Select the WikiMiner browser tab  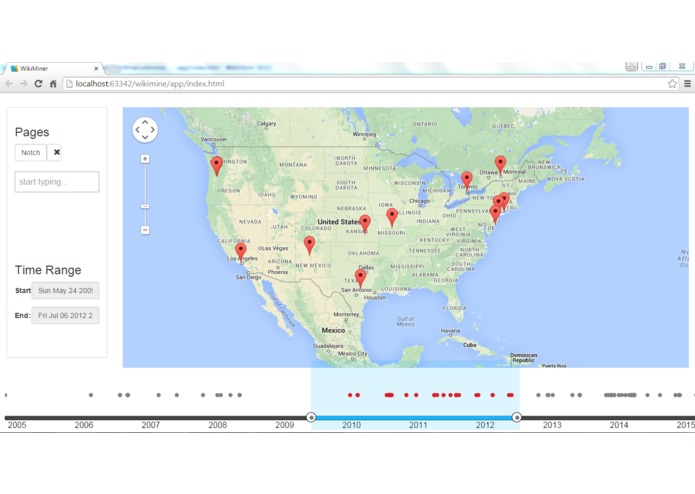click(x=52, y=69)
